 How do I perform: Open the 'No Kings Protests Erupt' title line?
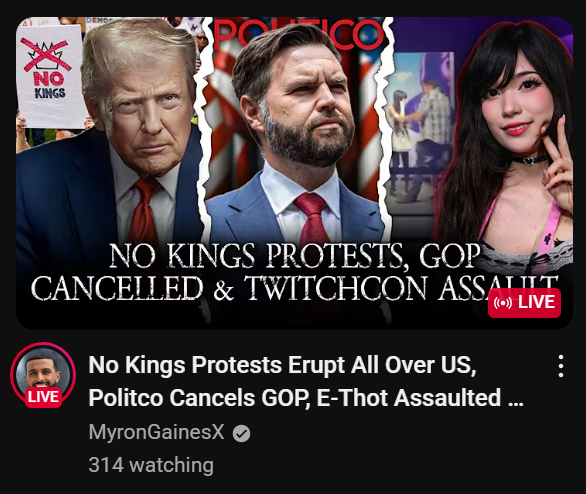point(283,365)
